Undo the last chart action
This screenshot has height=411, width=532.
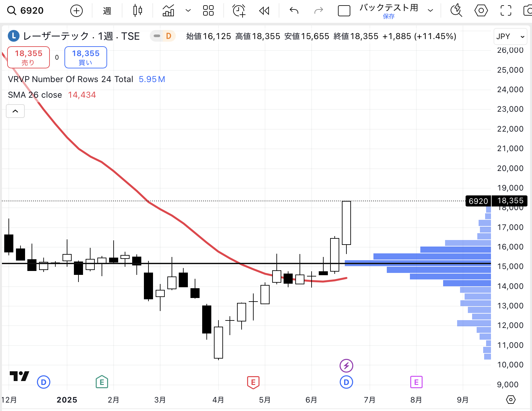coord(294,11)
